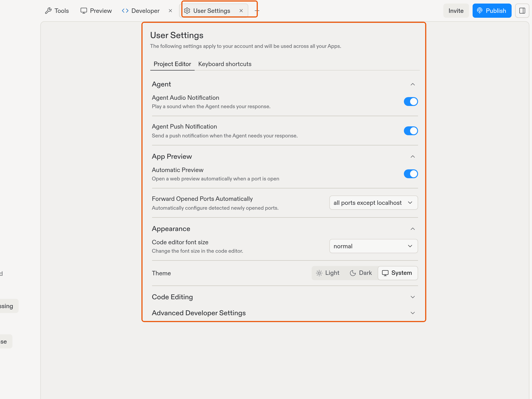Switch to Keyboard shortcuts tab
Screen dimensions: 532x399
pos(225,64)
